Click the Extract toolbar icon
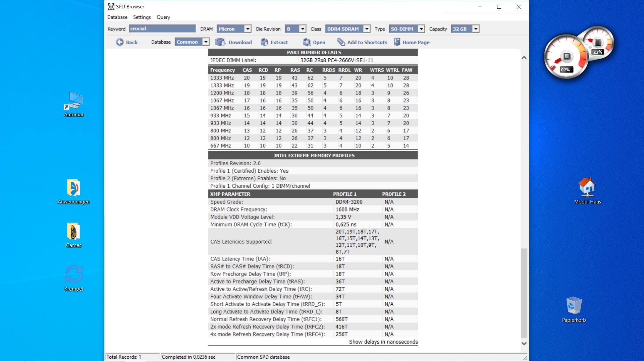 click(x=264, y=42)
